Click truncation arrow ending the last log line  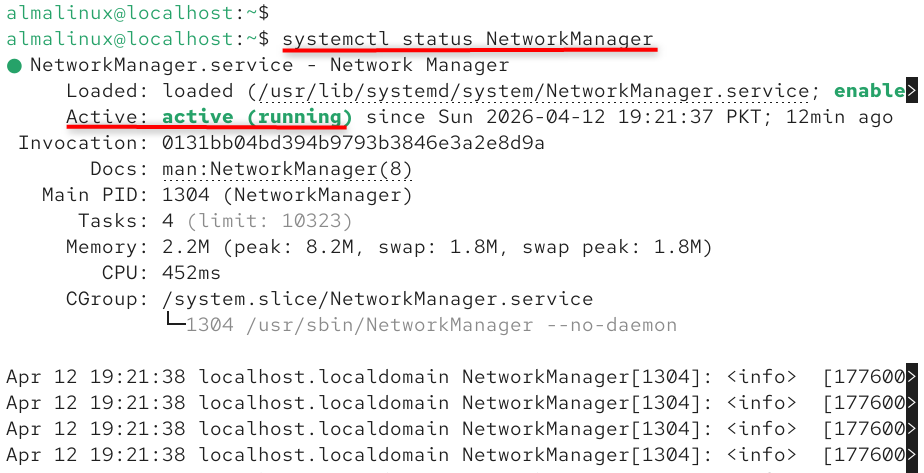pyautogui.click(x=912, y=455)
